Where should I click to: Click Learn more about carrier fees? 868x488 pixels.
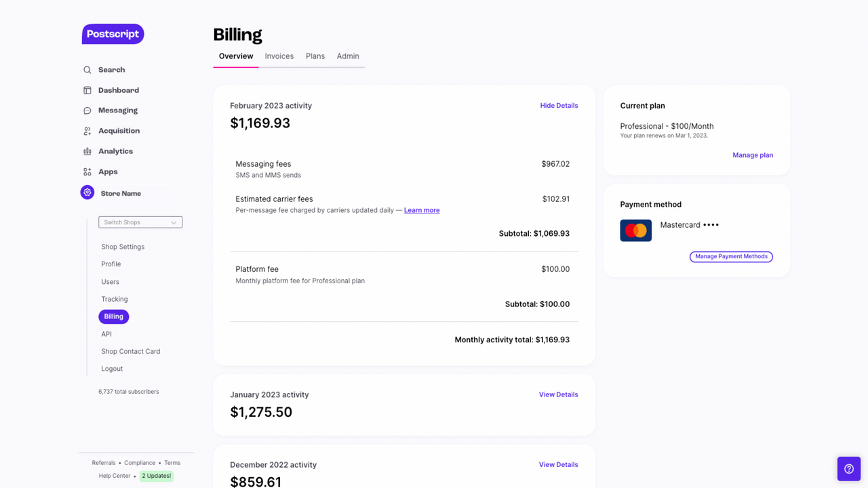click(x=422, y=210)
